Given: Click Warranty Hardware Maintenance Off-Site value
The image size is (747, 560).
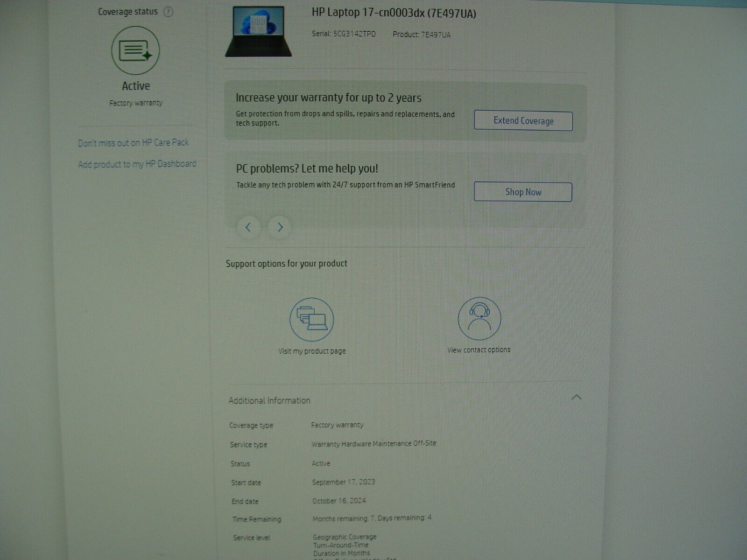Looking at the screenshot, I should coord(374,443).
